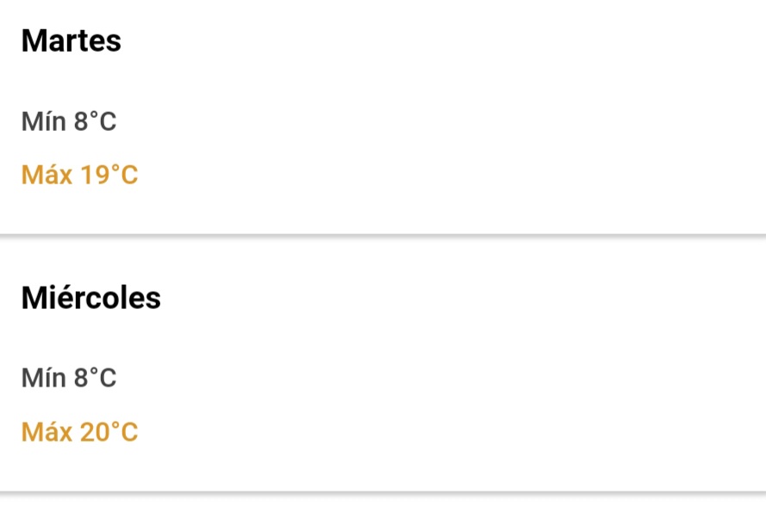Click the word Mín in Miércoles card

[x=43, y=378]
